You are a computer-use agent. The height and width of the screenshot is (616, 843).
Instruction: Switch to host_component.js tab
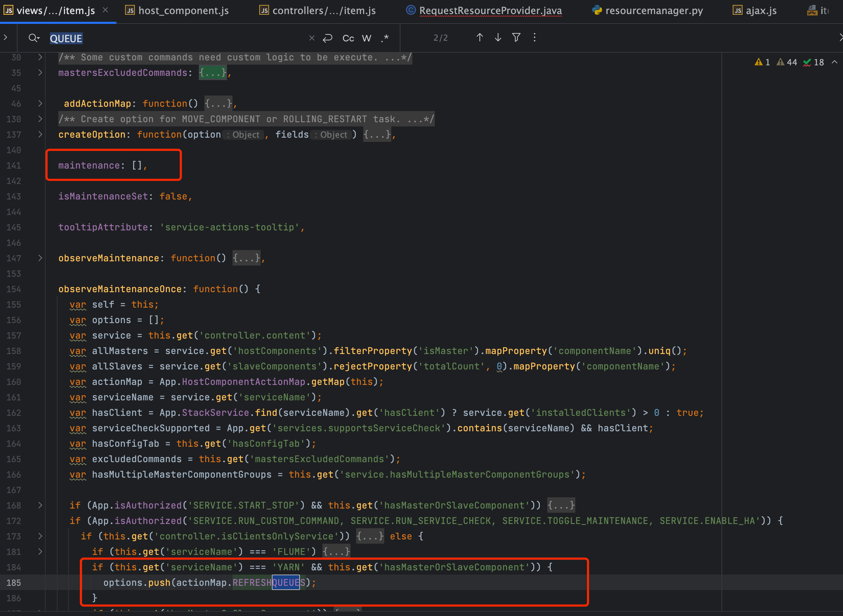177,11
